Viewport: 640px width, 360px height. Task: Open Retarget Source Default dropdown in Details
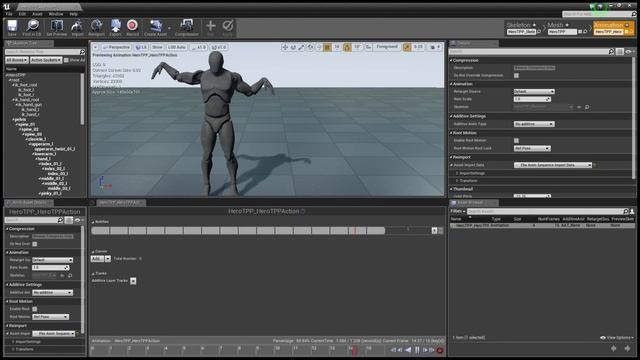point(534,91)
